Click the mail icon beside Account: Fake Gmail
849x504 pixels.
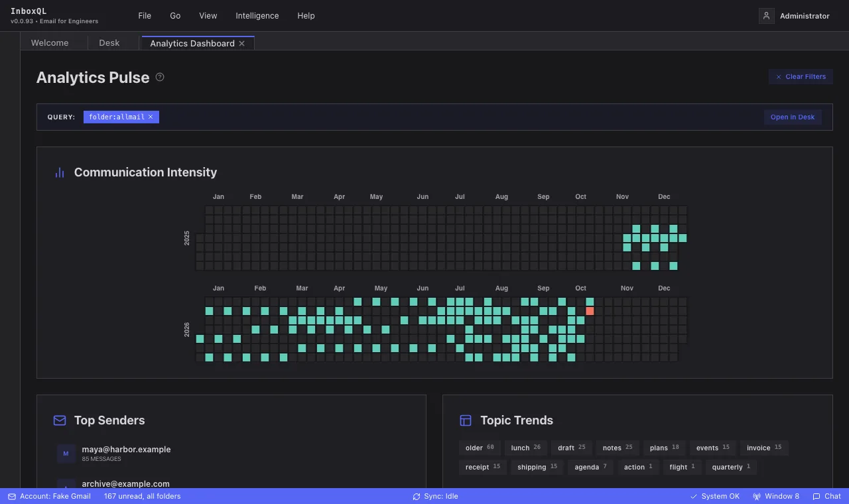click(12, 496)
